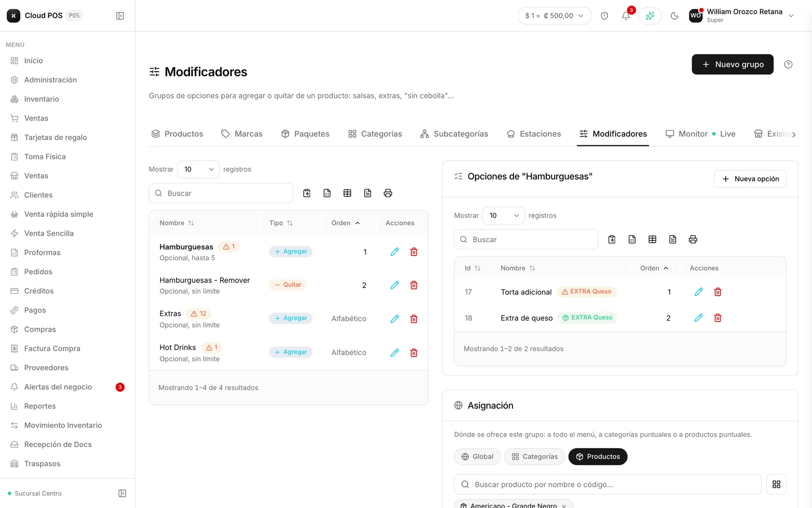This screenshot has height=508, width=812.
Task: Sort groups by Nombre column
Action: [x=177, y=223]
